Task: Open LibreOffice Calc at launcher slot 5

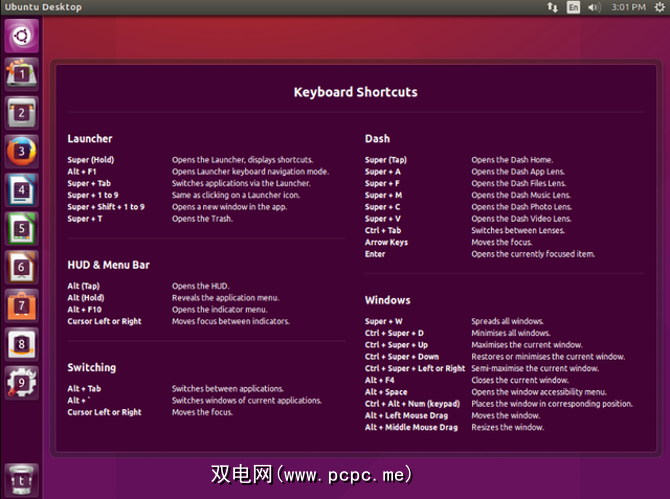Action: click(x=22, y=228)
